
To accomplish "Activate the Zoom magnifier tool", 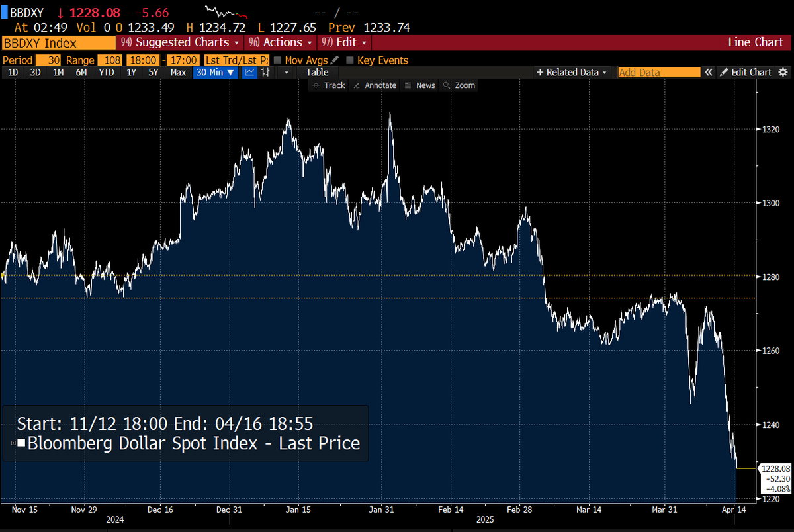I will pos(459,85).
